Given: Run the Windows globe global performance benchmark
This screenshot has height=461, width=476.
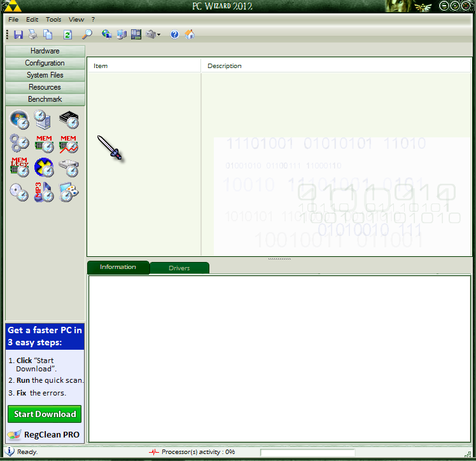Looking at the screenshot, I should tap(20, 120).
